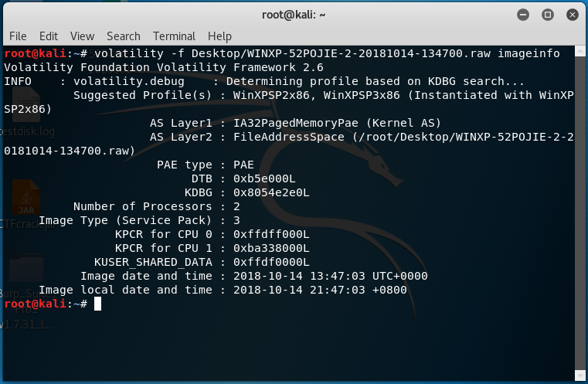Open the Search menu
The width and height of the screenshot is (588, 384).
point(124,36)
